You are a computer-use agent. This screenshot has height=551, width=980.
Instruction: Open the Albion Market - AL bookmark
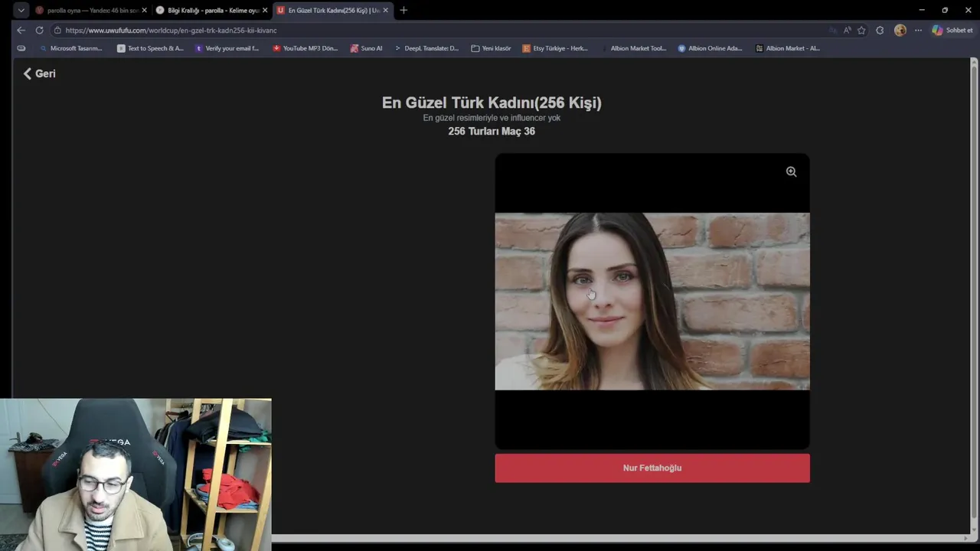pyautogui.click(x=787, y=48)
